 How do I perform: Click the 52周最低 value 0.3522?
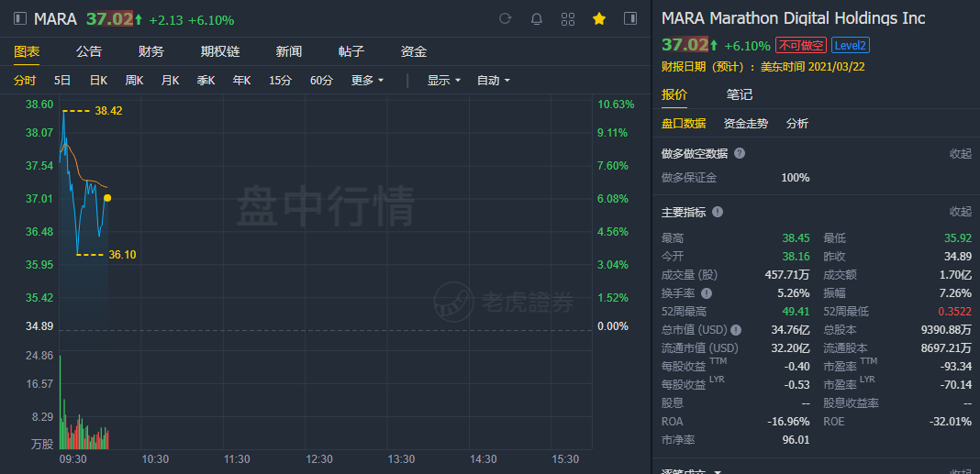pyautogui.click(x=955, y=311)
